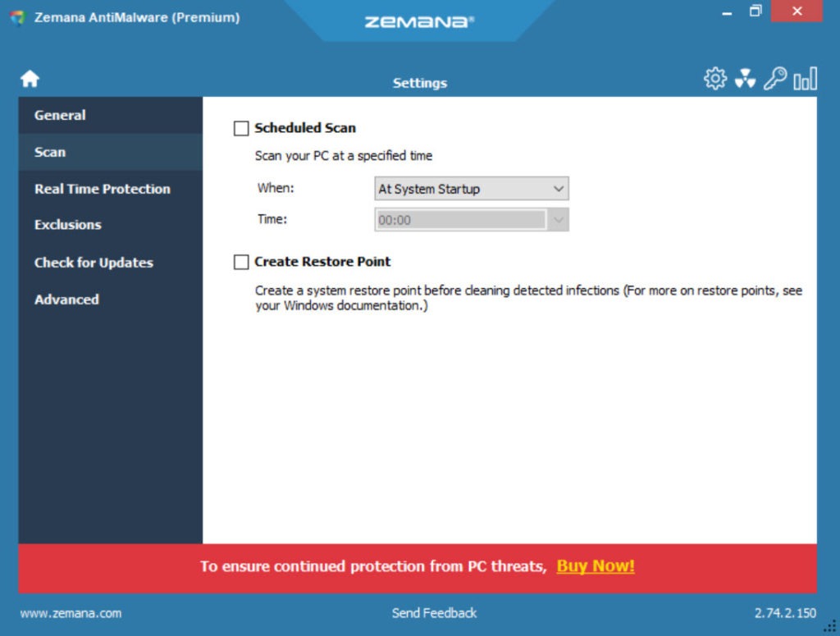The width and height of the screenshot is (840, 636).
Task: Expand the When dropdown arrow
Action: point(558,189)
